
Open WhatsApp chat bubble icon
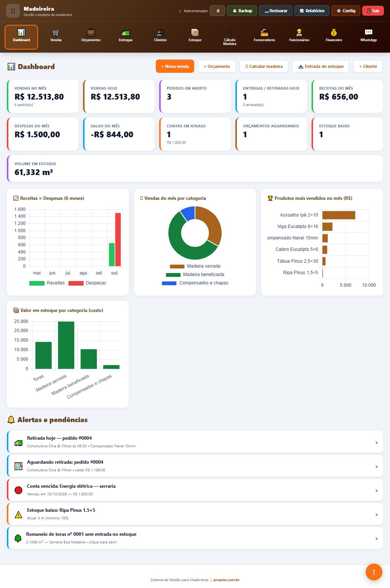coord(369,33)
